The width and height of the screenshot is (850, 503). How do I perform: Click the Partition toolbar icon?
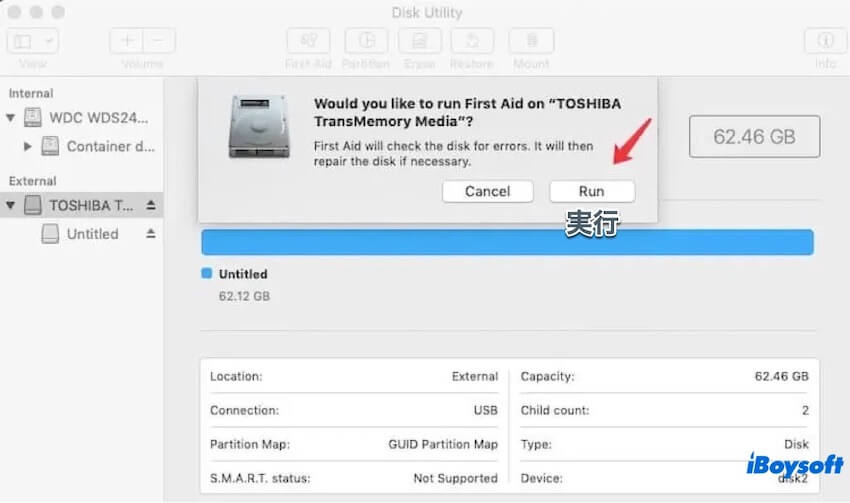click(x=366, y=41)
